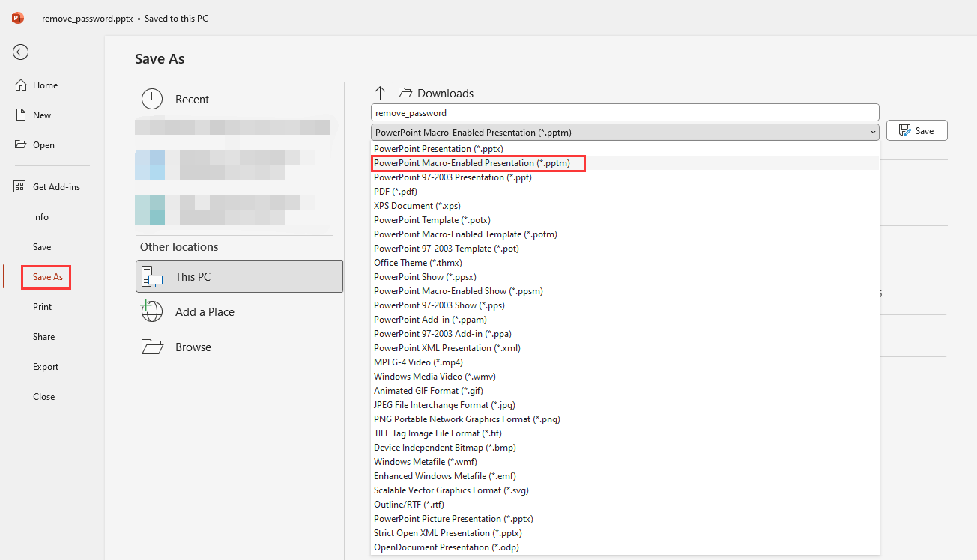977x560 pixels.
Task: Choose PDF (*.pdf) format
Action: (x=625, y=192)
